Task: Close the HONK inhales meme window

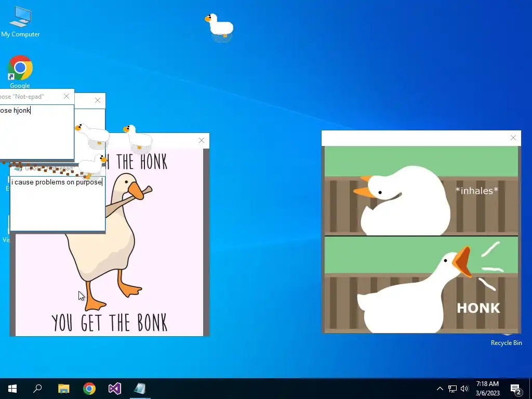Action: (513, 138)
